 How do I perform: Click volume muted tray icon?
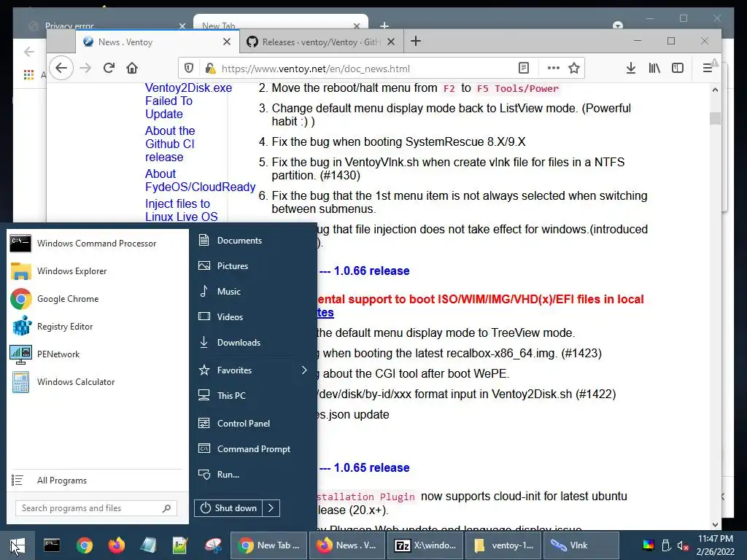pos(683,545)
